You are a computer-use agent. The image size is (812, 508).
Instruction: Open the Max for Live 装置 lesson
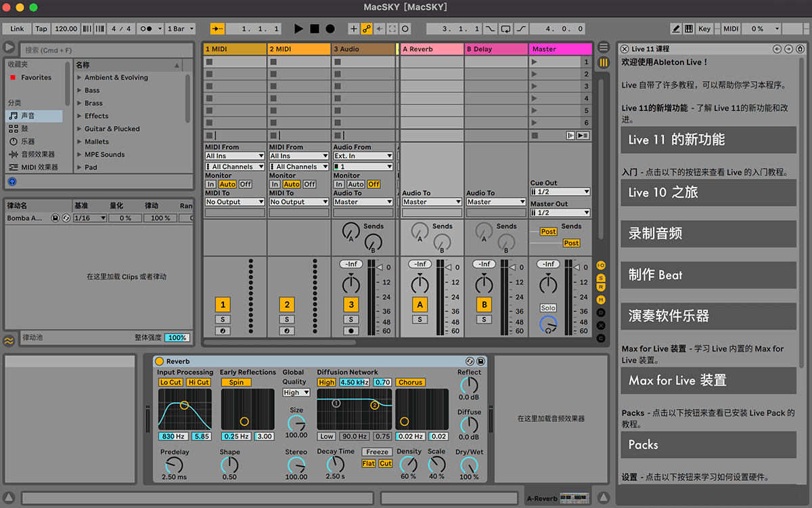coord(708,381)
